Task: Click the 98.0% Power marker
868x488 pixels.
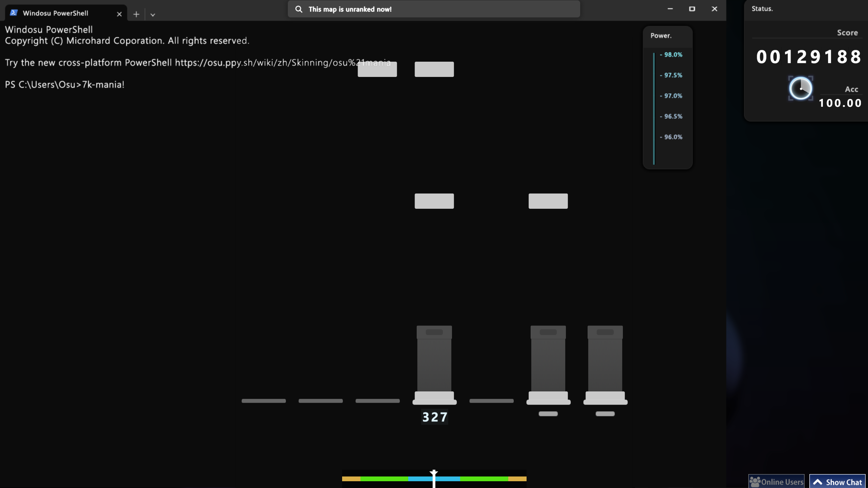Action: [673, 55]
